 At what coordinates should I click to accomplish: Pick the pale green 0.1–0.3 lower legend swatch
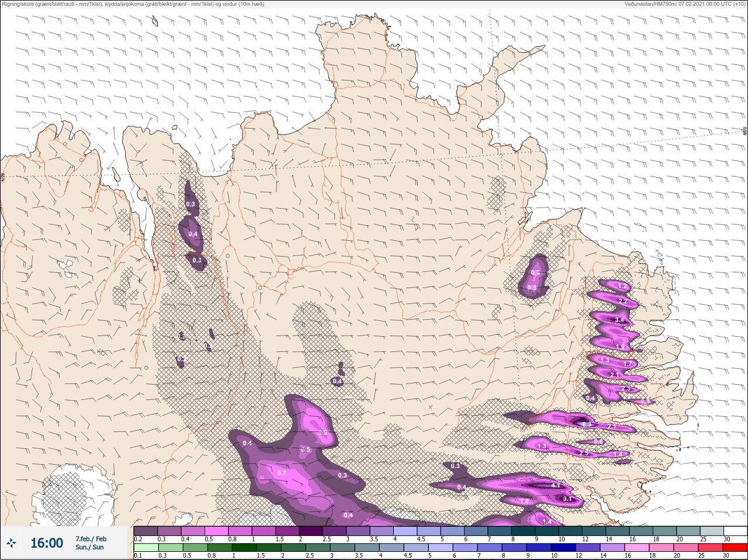(x=146, y=548)
